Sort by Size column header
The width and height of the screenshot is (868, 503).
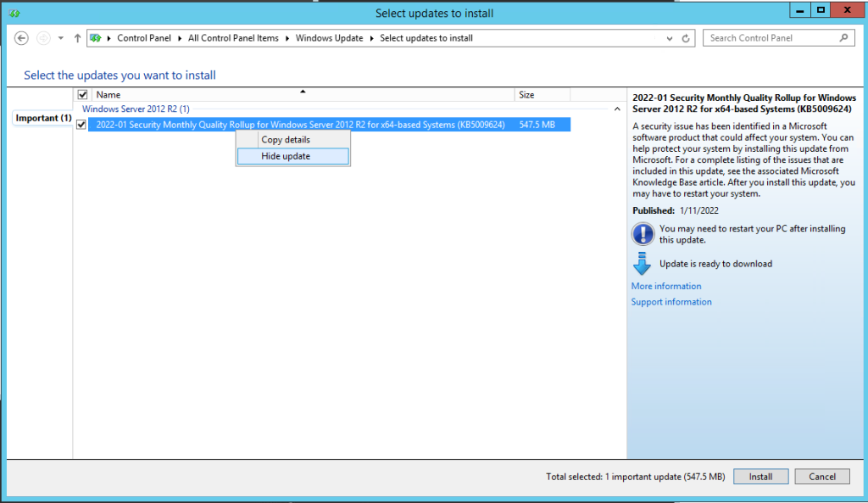click(x=542, y=95)
